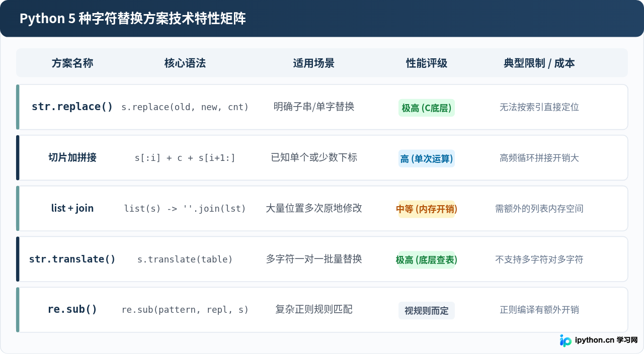Click the '无法按索引直接定位' cell
The width and height of the screenshot is (644, 354).
pos(539,107)
